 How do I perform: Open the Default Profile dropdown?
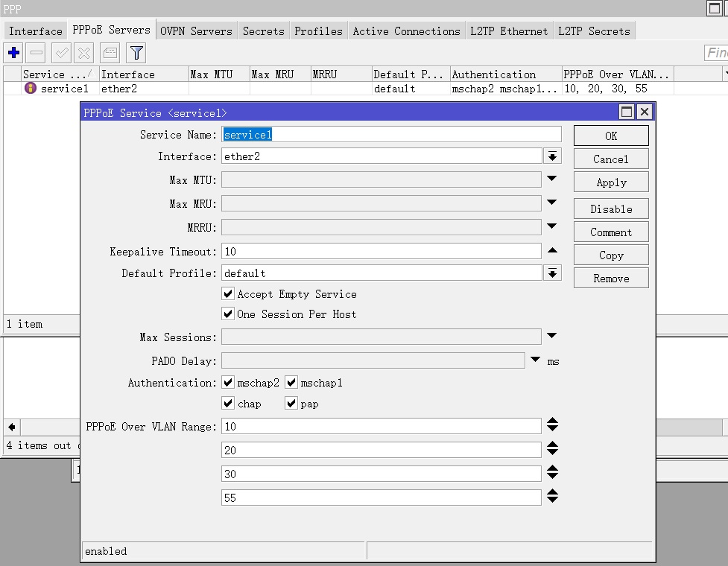click(x=552, y=273)
